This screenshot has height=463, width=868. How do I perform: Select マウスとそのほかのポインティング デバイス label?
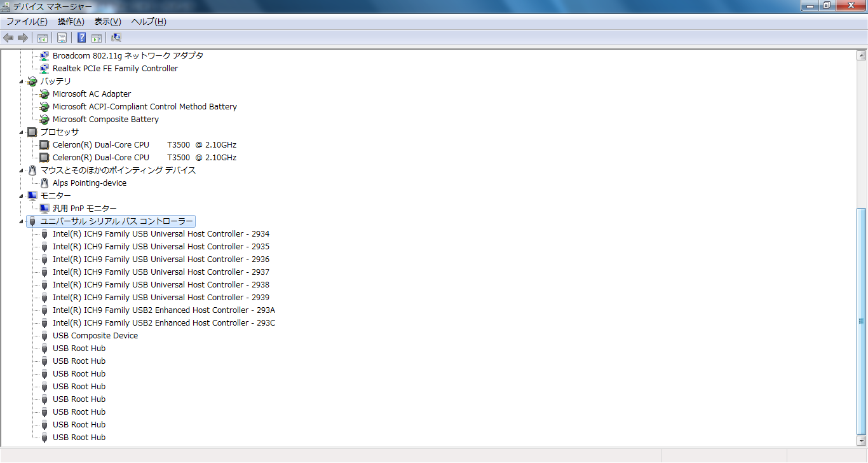coord(118,170)
